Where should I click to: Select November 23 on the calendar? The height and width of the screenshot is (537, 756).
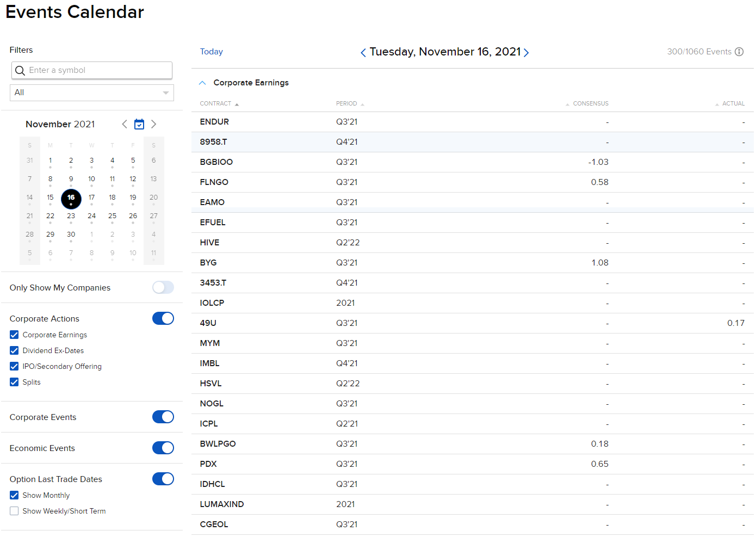71,215
